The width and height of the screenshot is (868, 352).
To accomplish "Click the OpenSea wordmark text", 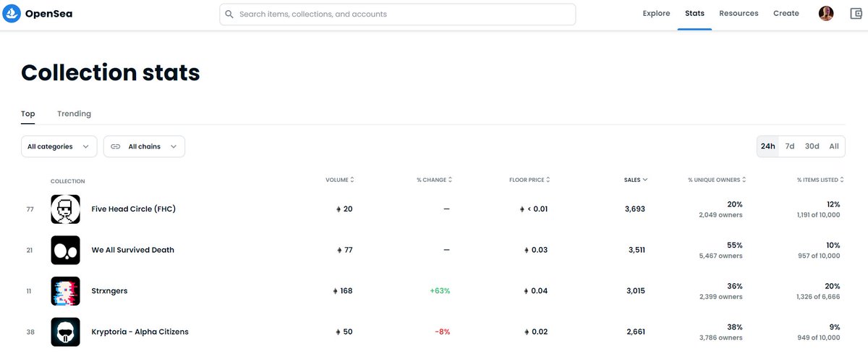I will (x=48, y=14).
